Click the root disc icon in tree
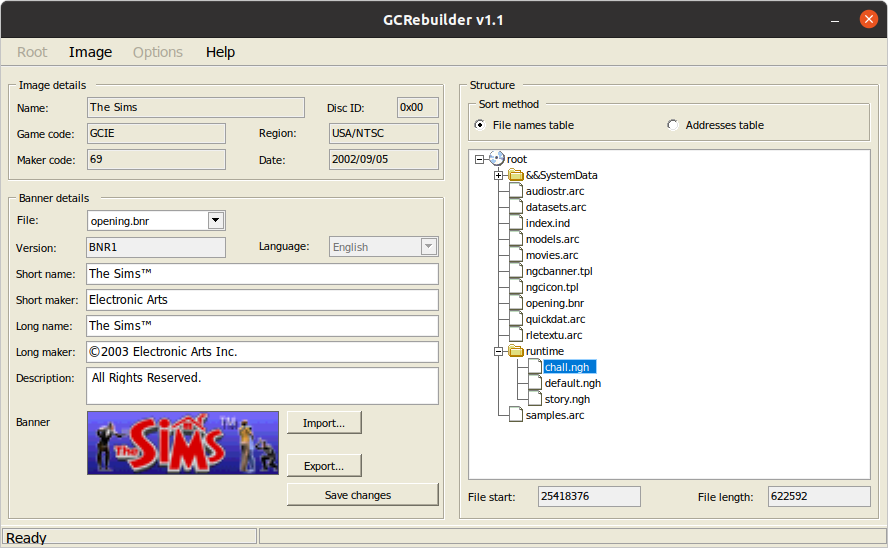The width and height of the screenshot is (888, 548). click(x=496, y=159)
